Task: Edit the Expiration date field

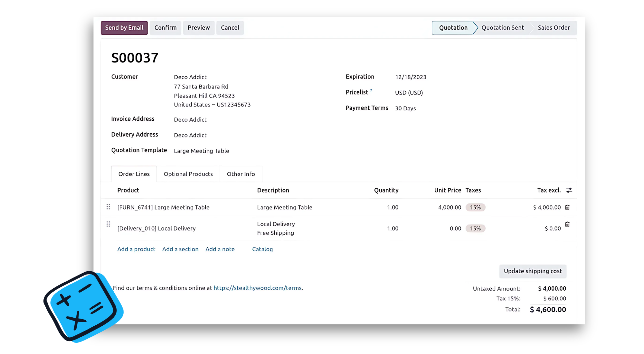Action: pyautogui.click(x=411, y=77)
